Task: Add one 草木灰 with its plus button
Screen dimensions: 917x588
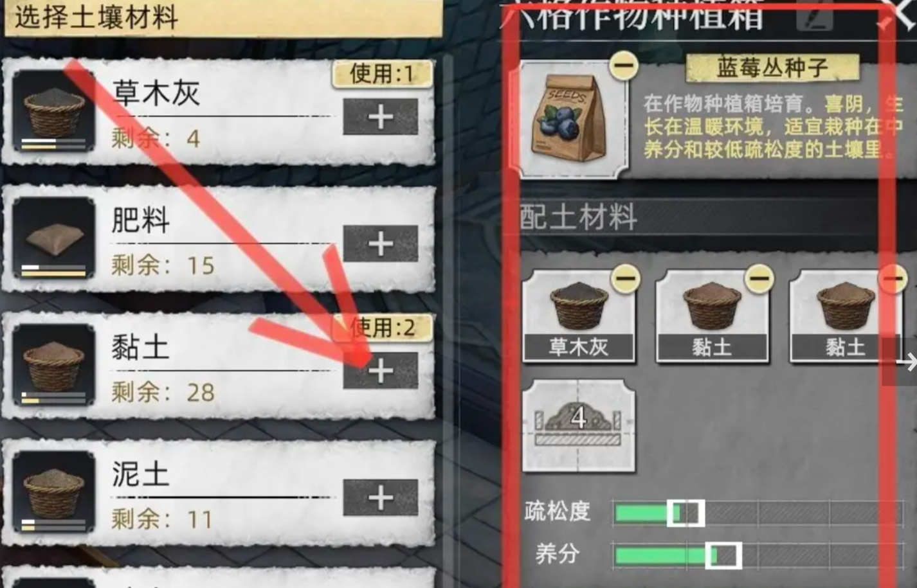Action: tap(381, 117)
